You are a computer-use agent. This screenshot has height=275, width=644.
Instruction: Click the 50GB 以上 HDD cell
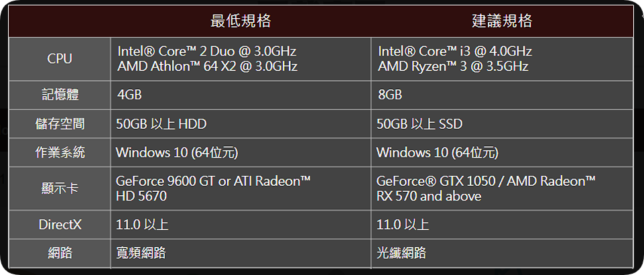162,124
